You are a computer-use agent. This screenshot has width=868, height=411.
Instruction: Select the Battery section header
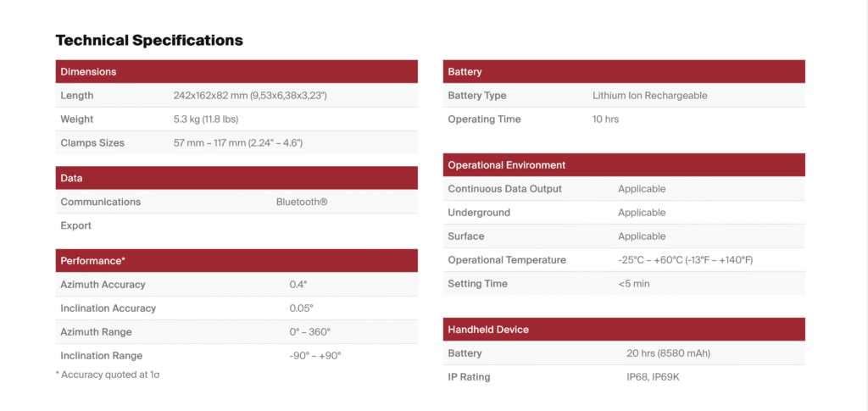click(x=465, y=72)
